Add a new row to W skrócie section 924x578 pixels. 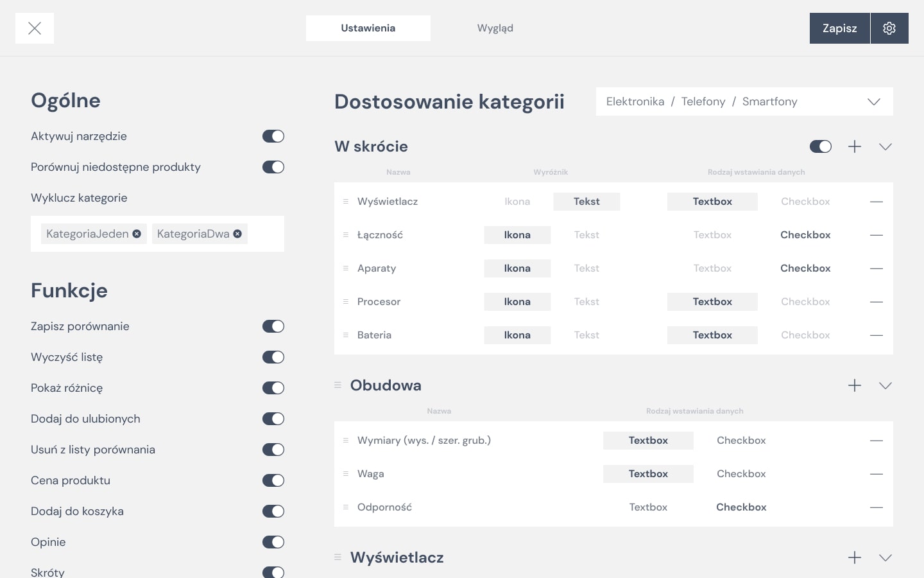click(855, 146)
